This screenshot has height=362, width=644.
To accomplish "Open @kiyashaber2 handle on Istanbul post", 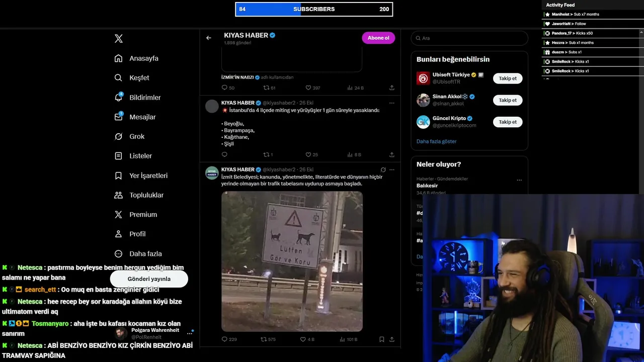I will (279, 103).
